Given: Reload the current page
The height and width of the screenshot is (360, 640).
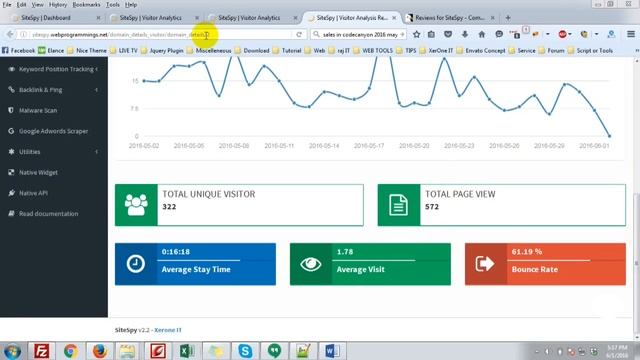Looking at the screenshot, I should (299, 35).
